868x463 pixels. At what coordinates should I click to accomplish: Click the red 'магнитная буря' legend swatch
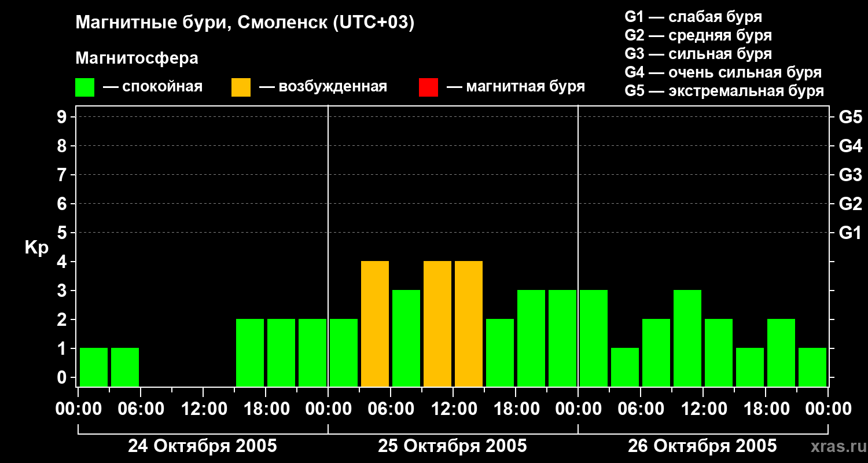[428, 87]
